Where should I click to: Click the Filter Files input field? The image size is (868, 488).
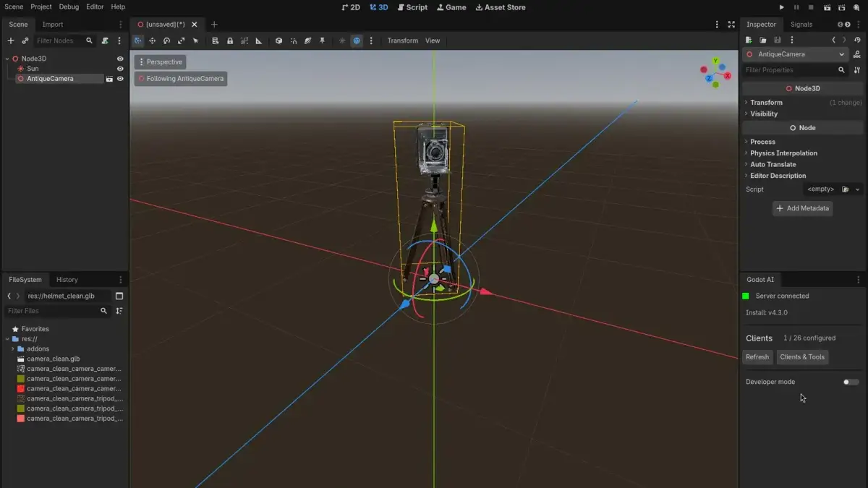(x=57, y=311)
